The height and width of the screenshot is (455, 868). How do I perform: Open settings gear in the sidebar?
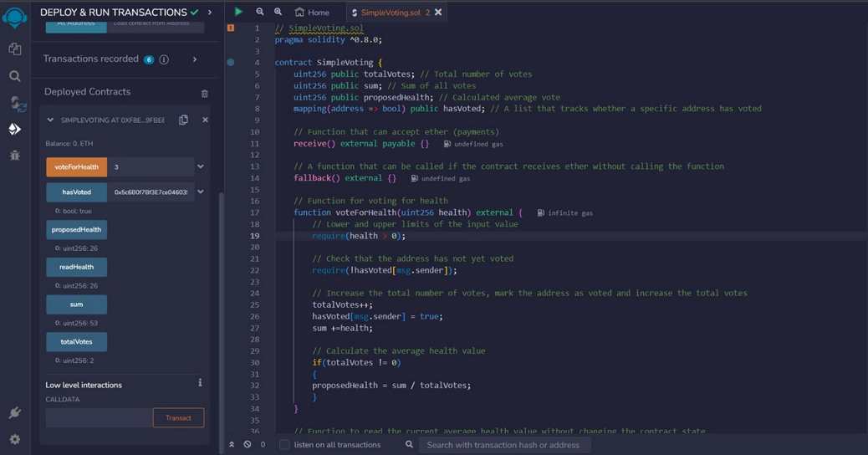[15, 439]
